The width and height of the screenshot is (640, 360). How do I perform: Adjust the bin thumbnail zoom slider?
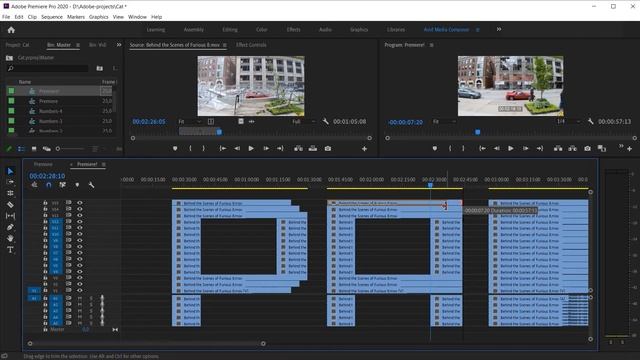58,149
